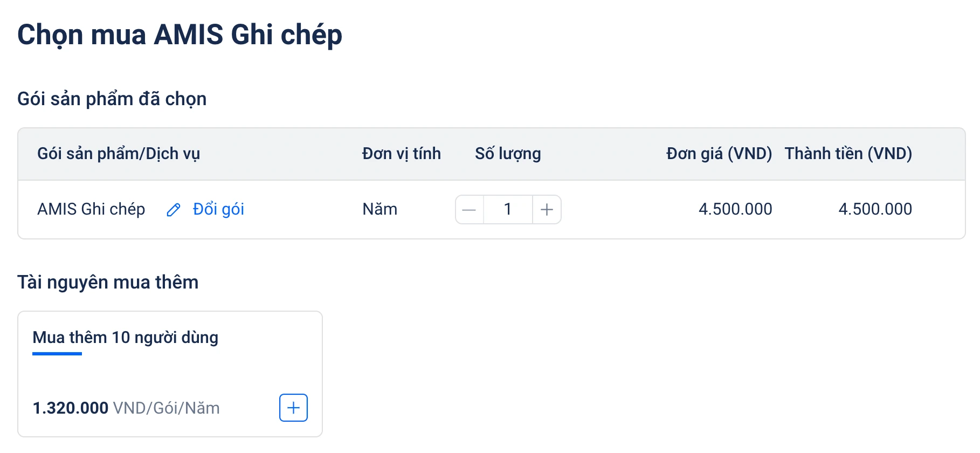
Task: Click the Đơn vị tính column header
Action: (x=401, y=154)
